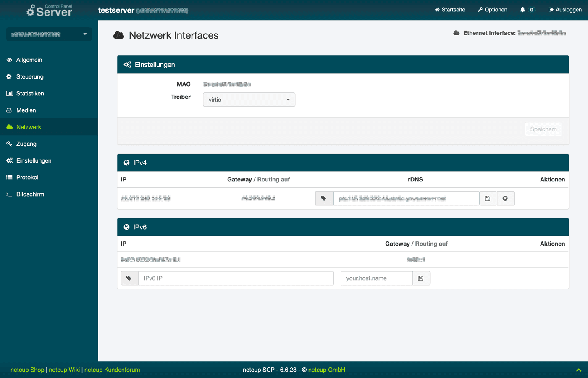
Task: Click the Control Panel Server logo
Action: pos(49,10)
